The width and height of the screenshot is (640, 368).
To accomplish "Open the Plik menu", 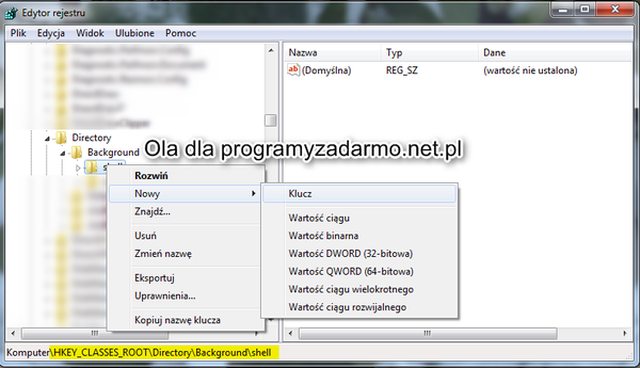I will 18,33.
